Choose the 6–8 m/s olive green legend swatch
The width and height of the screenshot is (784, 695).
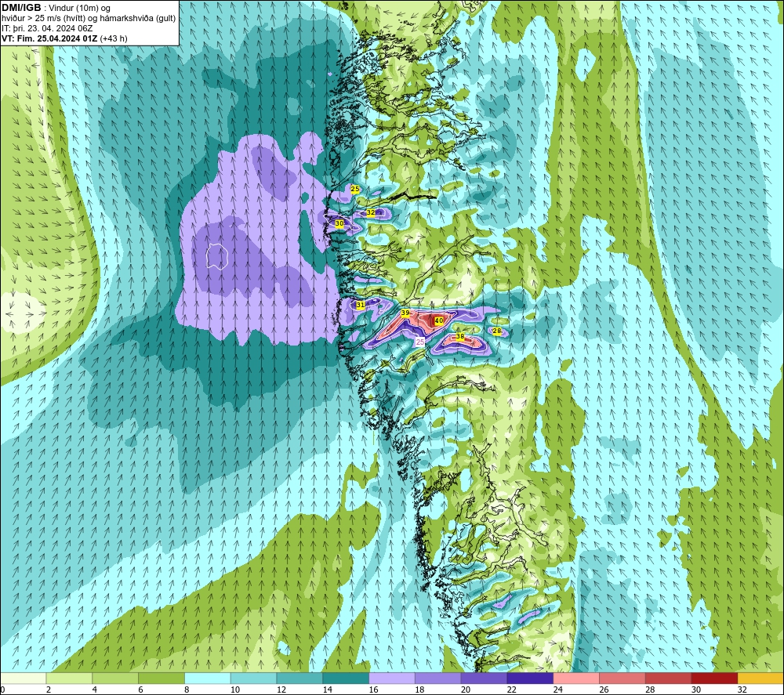[162, 678]
